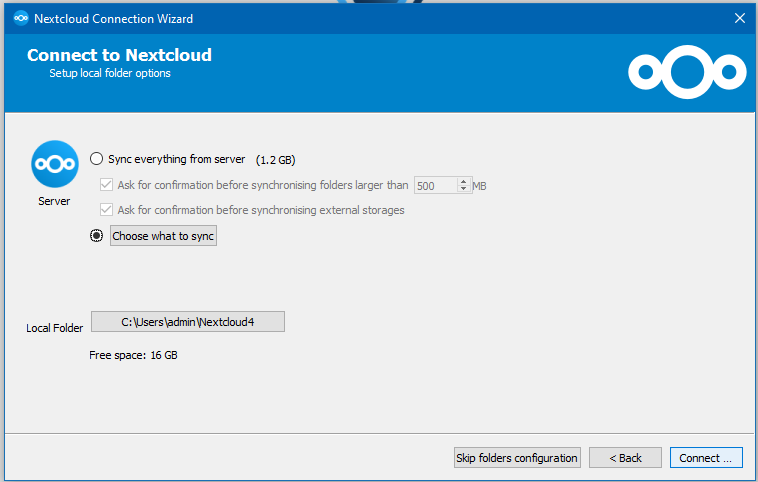
Task: Go back with the '< Back' button
Action: point(624,457)
